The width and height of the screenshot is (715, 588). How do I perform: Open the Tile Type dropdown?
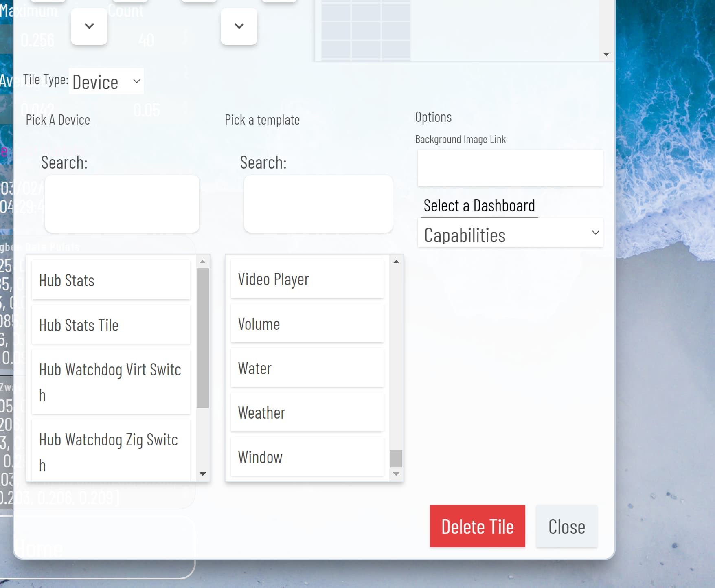[x=106, y=81]
